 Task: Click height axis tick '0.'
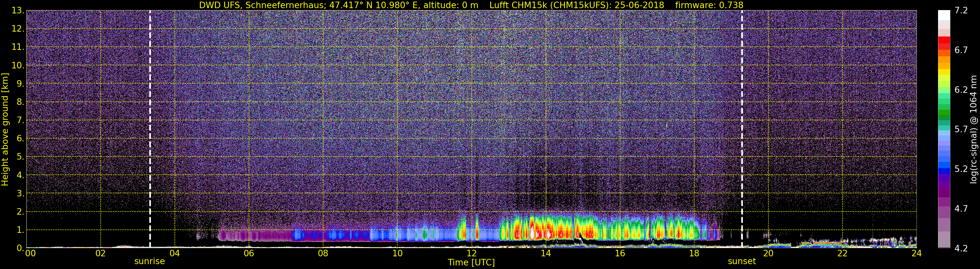[x=20, y=248]
